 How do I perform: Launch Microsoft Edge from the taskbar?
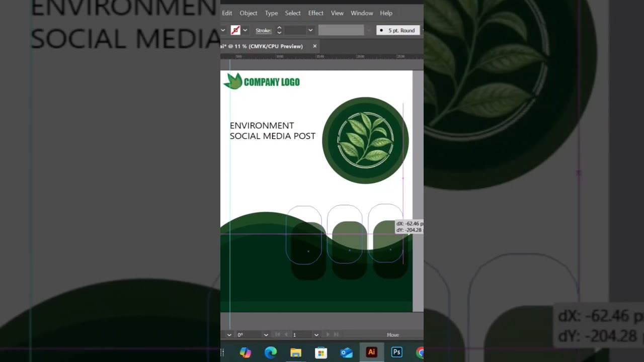[x=271, y=352]
